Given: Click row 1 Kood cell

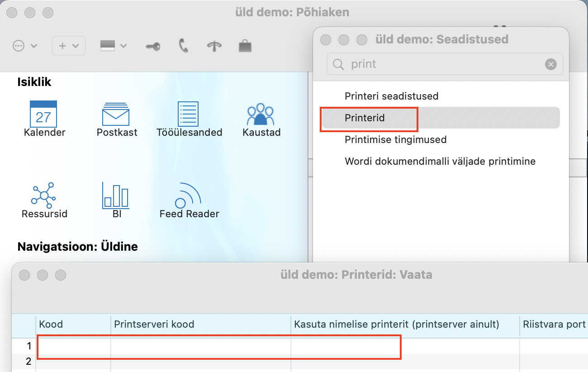Looking at the screenshot, I should coord(73,346).
